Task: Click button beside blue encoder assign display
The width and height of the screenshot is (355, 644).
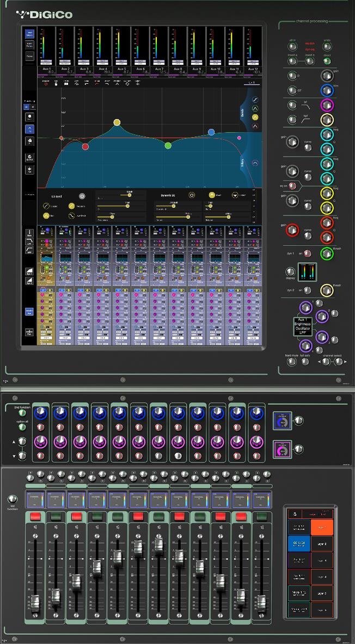Action: 299,420
